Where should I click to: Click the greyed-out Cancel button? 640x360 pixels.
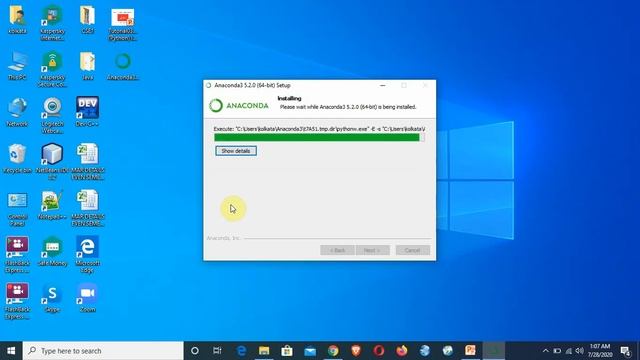[x=413, y=250]
